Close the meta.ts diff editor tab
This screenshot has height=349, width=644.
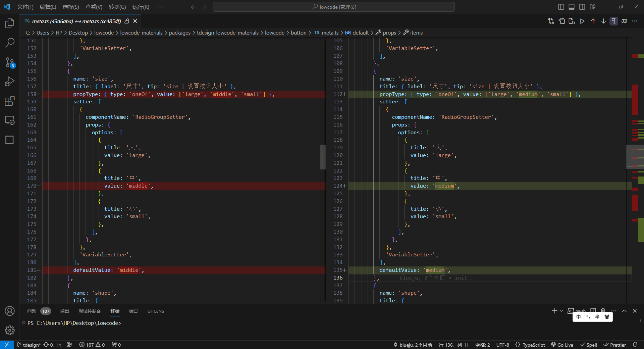click(x=135, y=21)
